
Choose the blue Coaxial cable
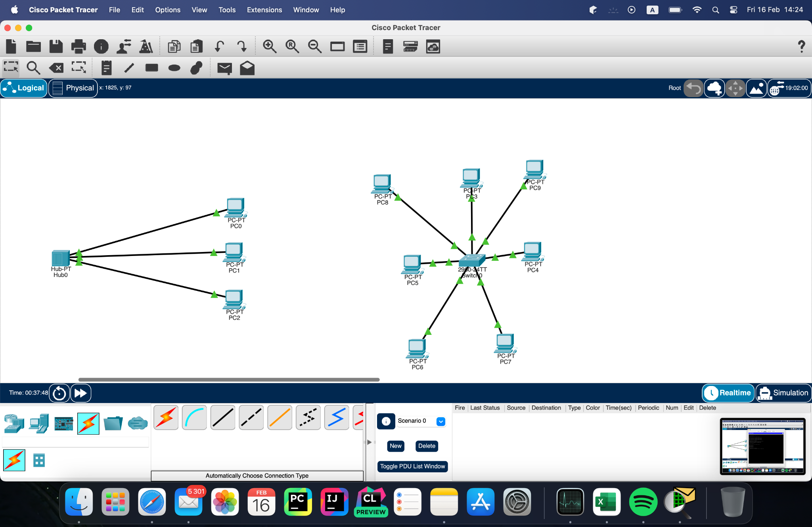click(337, 418)
